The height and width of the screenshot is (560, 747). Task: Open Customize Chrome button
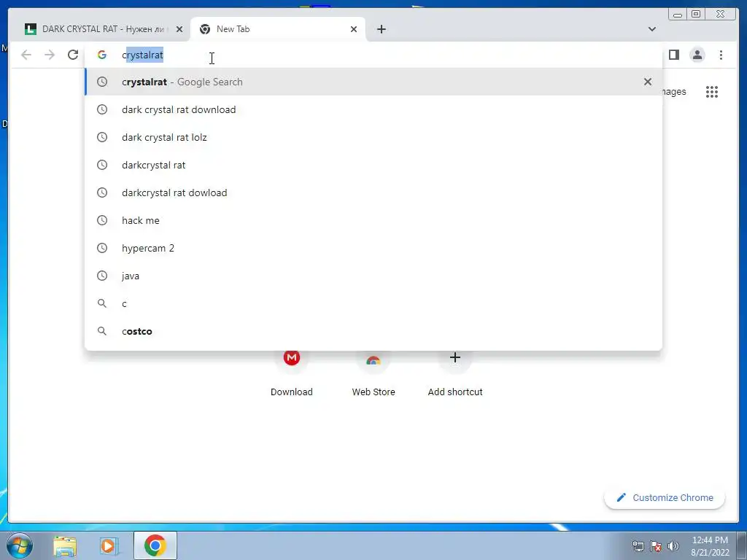pos(665,497)
